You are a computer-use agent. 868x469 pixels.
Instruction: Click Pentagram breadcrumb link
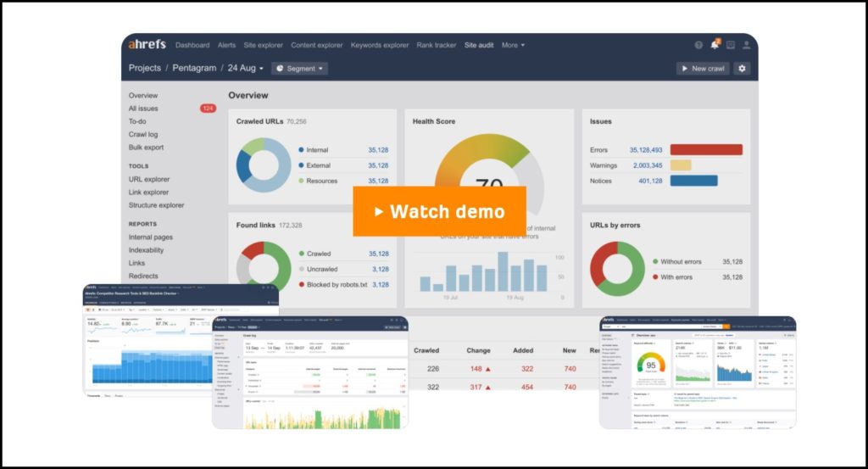point(194,68)
